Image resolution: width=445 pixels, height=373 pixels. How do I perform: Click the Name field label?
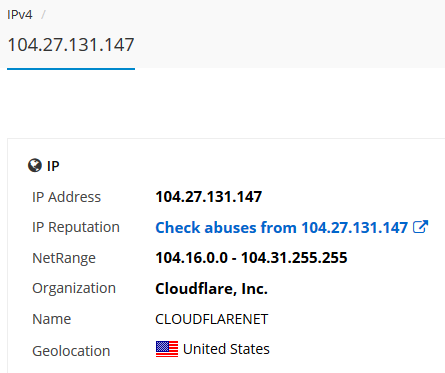point(52,319)
